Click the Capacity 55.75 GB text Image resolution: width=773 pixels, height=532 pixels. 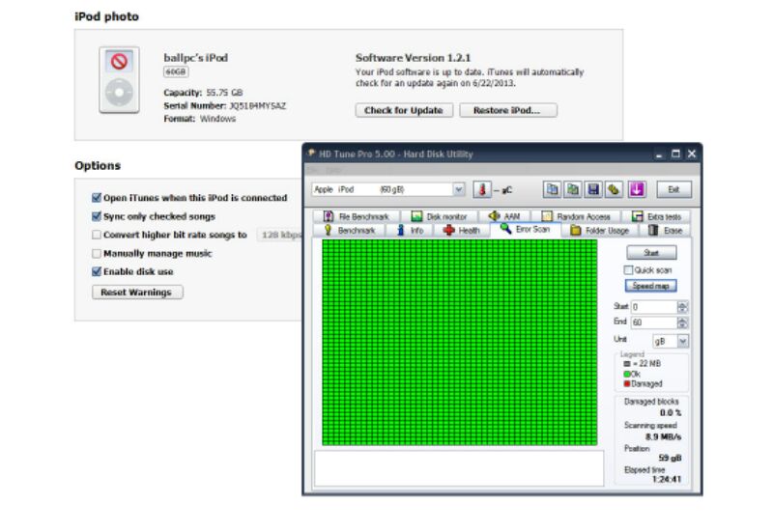pos(203,93)
